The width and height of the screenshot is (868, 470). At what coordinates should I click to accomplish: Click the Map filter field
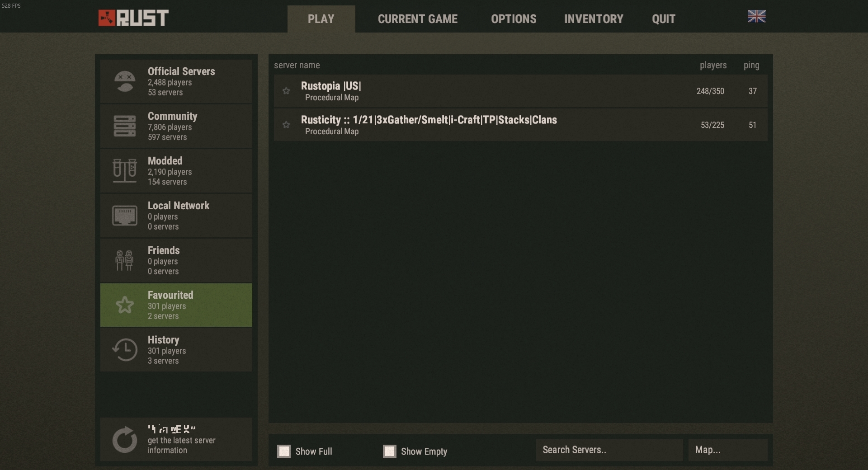click(x=728, y=450)
